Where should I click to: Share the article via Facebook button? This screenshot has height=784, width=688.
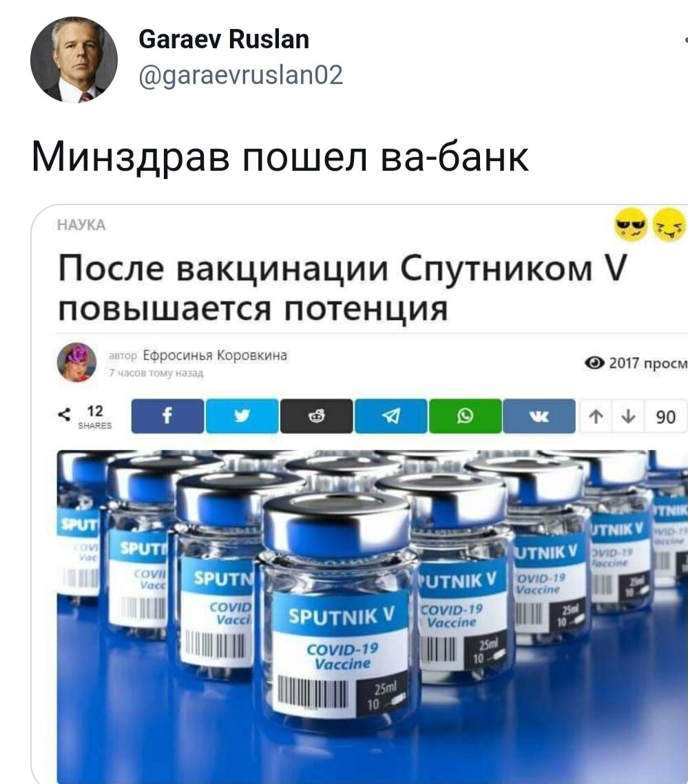point(167,416)
